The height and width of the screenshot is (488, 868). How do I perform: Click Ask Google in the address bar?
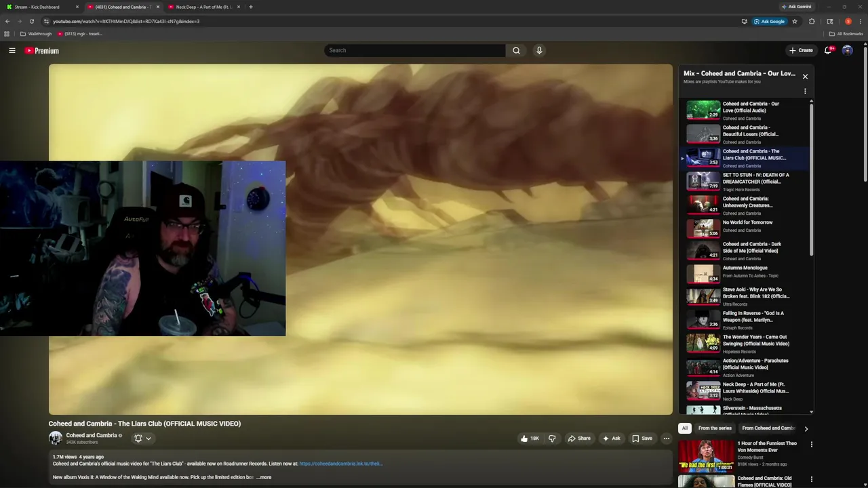(x=769, y=21)
